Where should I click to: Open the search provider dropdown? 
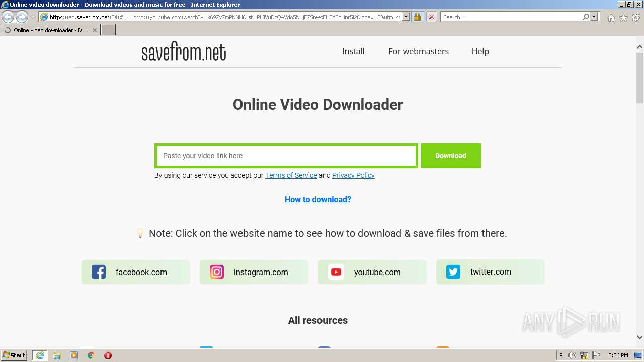[594, 17]
